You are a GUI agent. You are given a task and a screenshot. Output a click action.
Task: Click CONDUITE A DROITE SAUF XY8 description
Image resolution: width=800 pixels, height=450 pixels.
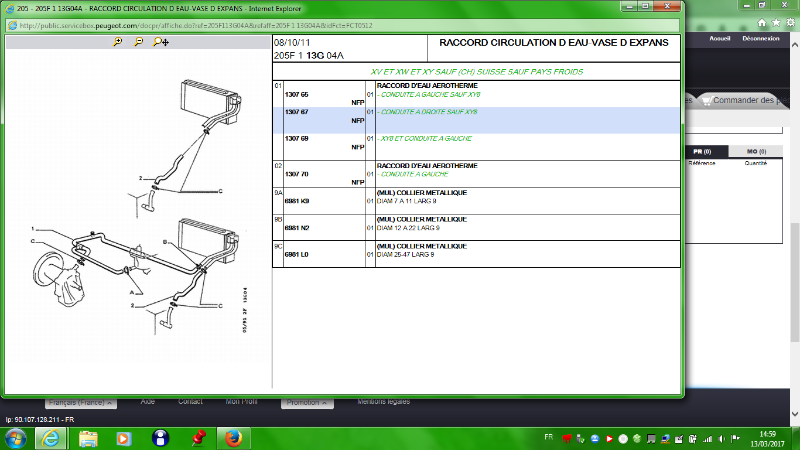pyautogui.click(x=428, y=112)
